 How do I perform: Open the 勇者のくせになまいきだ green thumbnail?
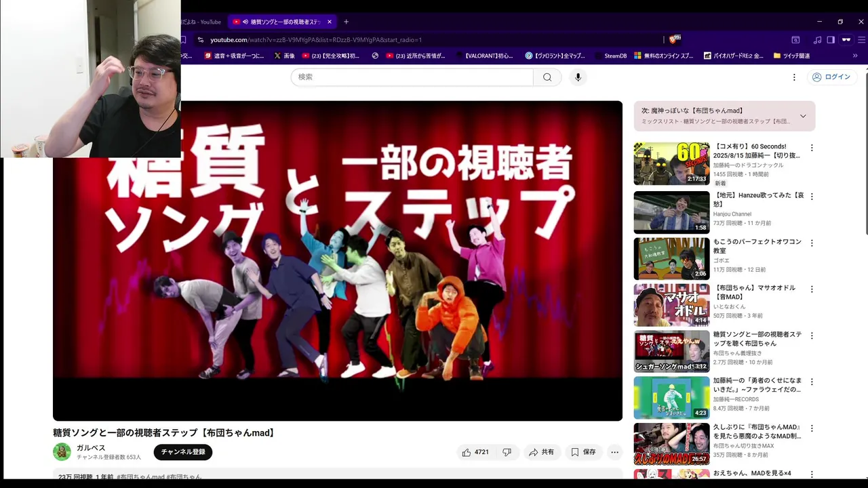(672, 397)
